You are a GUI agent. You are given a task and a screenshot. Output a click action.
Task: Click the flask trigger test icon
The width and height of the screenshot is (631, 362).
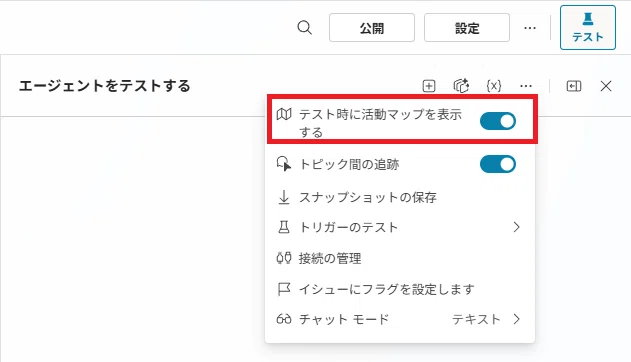click(284, 227)
